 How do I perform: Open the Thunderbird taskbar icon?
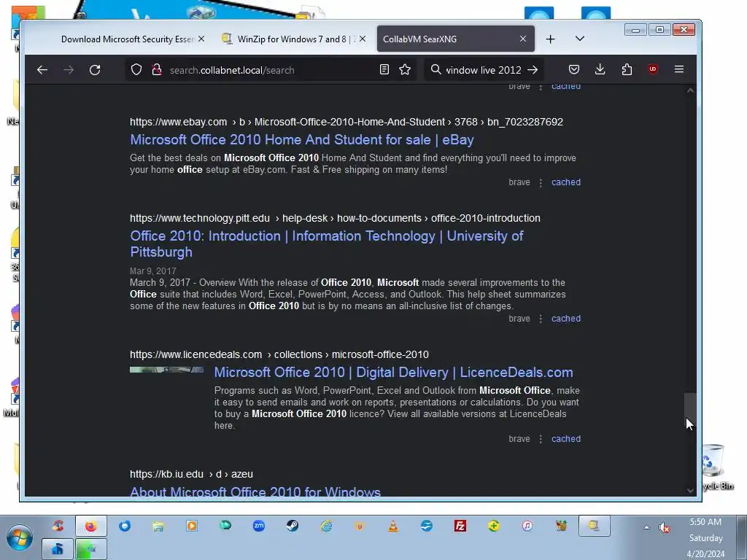coord(125,526)
